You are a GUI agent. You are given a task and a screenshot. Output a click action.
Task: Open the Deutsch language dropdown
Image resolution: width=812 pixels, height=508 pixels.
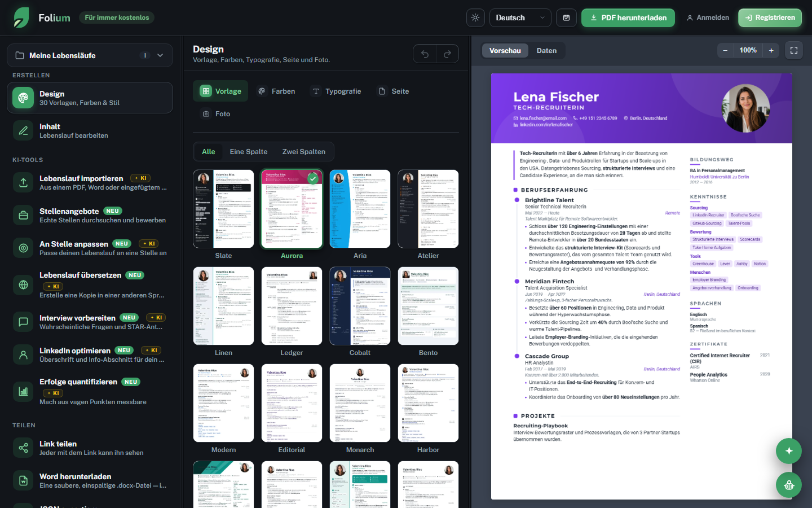pyautogui.click(x=520, y=17)
